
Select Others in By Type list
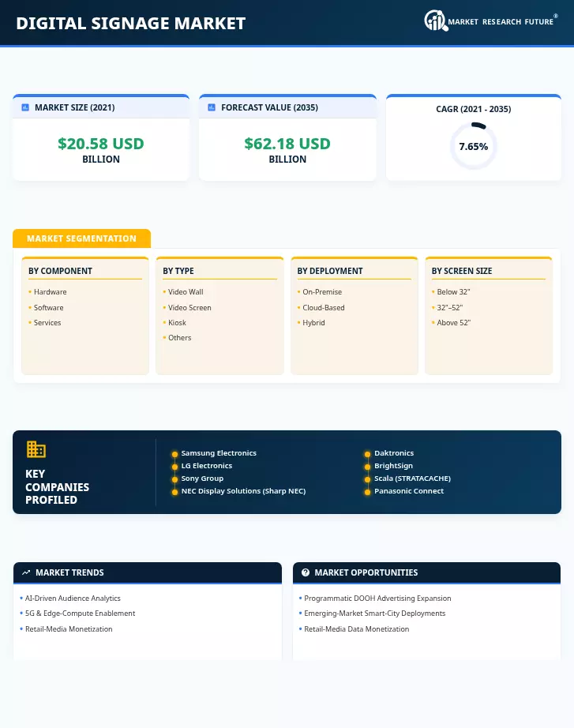[x=180, y=338]
